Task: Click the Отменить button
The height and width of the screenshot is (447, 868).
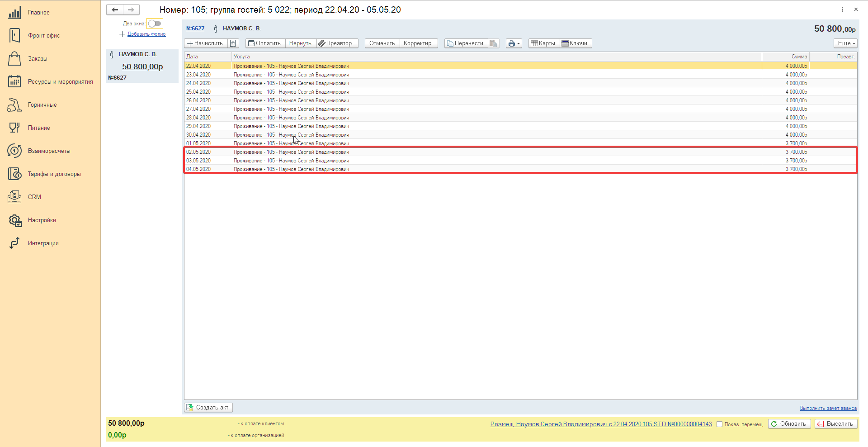Action: pos(382,43)
